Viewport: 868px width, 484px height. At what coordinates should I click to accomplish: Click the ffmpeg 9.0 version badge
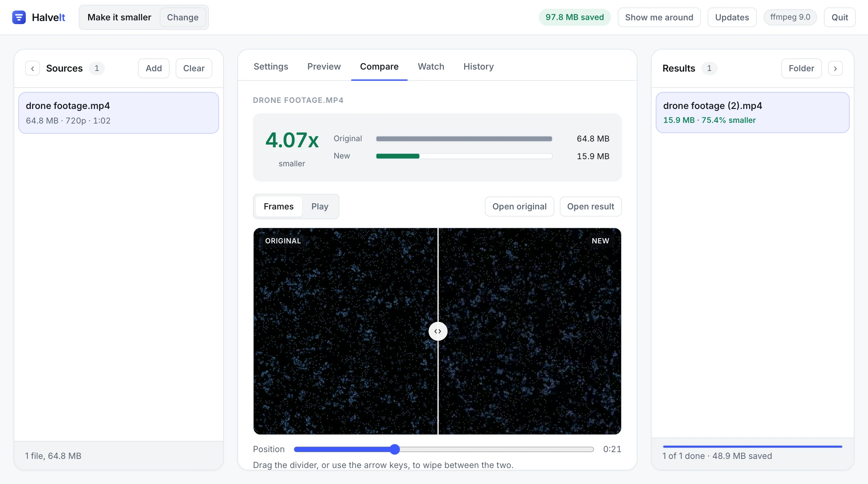pyautogui.click(x=790, y=17)
